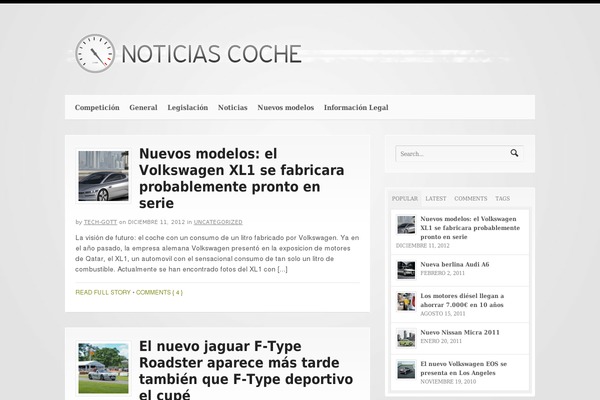Open sidebar Volkswagen XL1 popular post
600x400 pixels.
[x=470, y=228]
